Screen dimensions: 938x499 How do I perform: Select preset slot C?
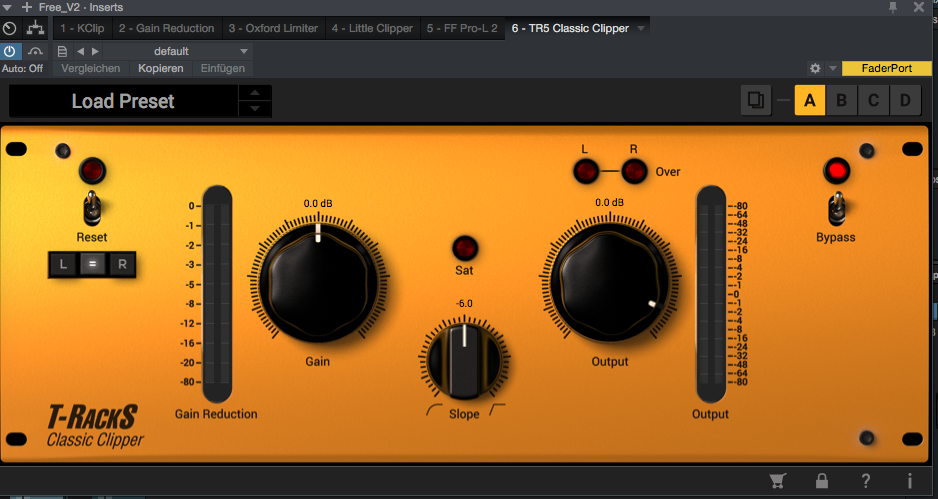873,101
